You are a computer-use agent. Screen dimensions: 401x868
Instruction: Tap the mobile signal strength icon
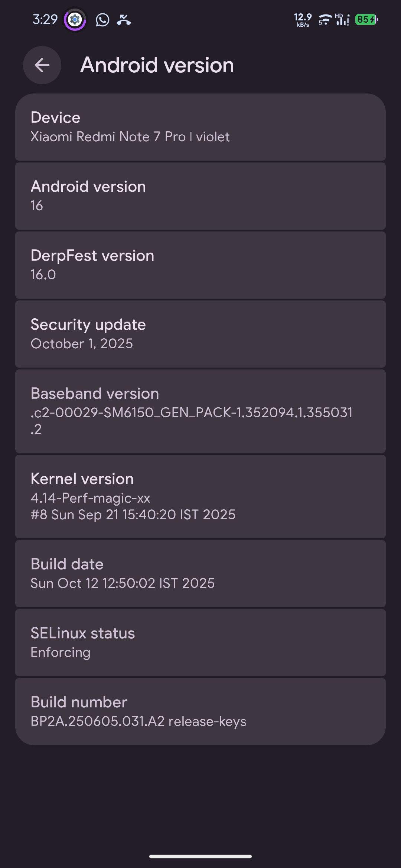[x=342, y=20]
